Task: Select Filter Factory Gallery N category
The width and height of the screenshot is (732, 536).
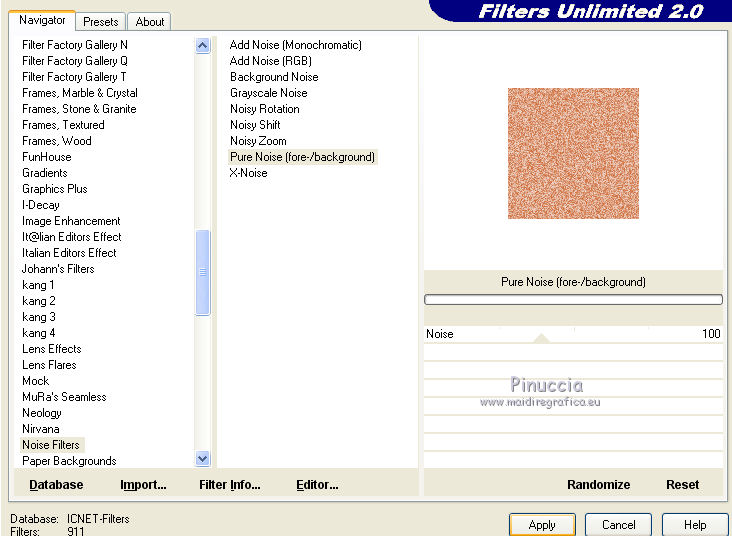Action: click(x=75, y=45)
